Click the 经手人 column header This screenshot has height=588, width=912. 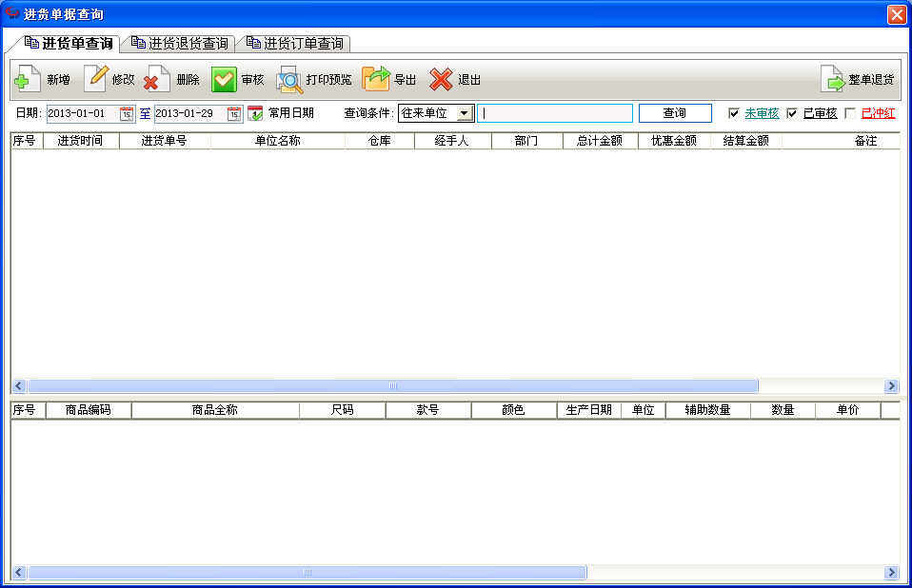tap(452, 141)
